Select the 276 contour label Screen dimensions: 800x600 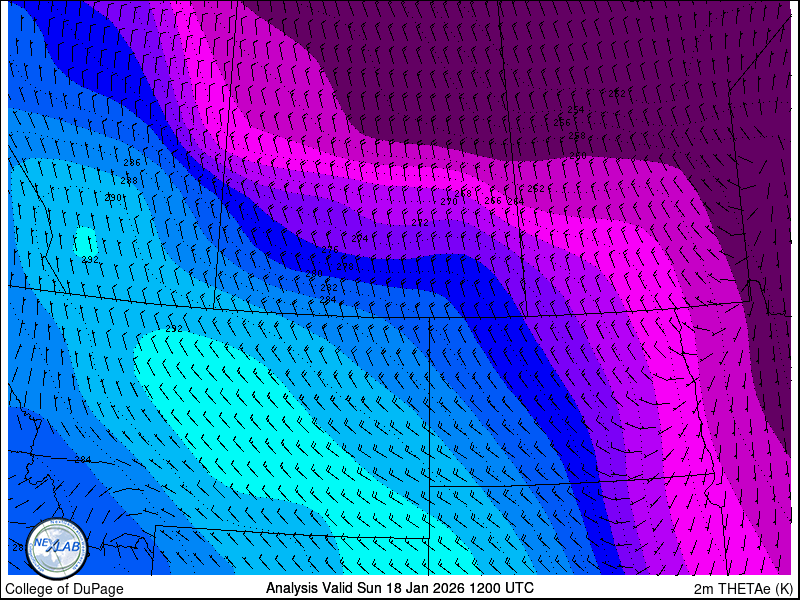point(330,249)
